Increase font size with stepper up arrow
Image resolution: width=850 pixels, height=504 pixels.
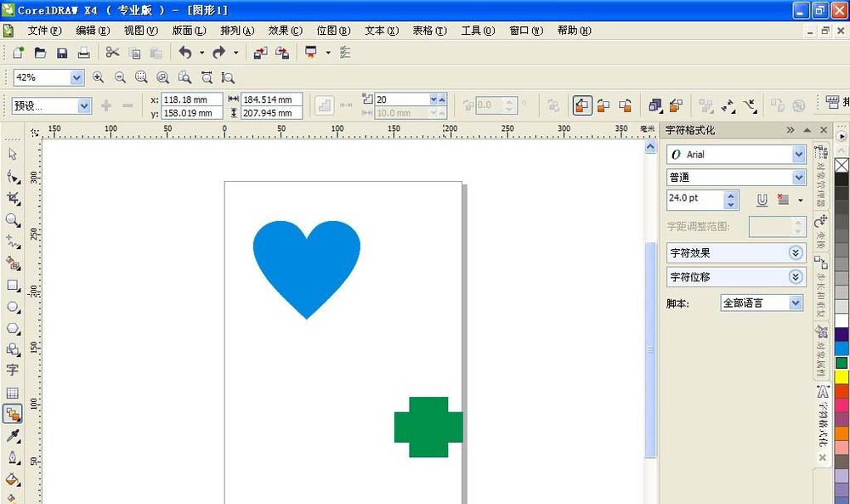point(731,195)
